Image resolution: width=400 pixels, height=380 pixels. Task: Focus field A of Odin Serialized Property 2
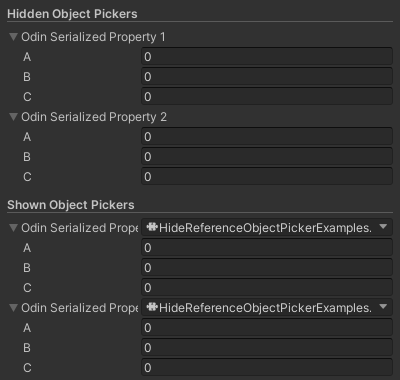267,136
